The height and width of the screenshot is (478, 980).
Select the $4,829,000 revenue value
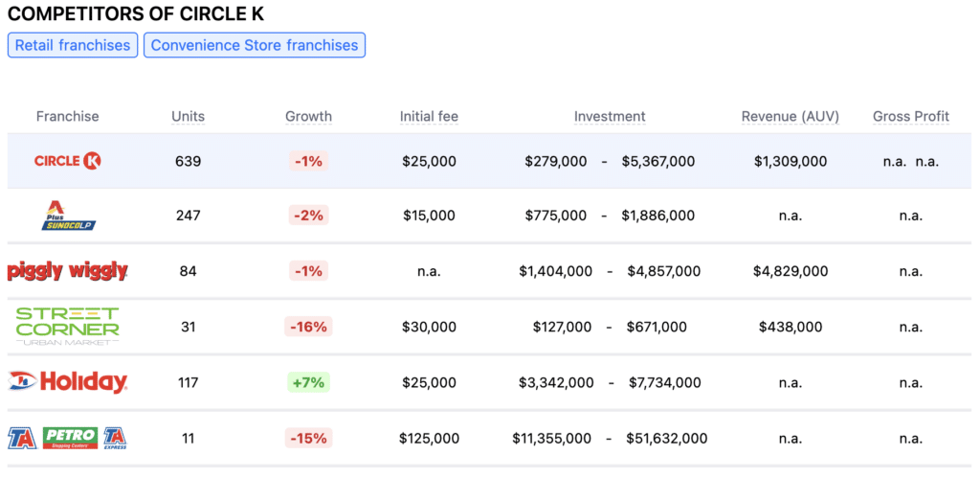pyautogui.click(x=791, y=271)
